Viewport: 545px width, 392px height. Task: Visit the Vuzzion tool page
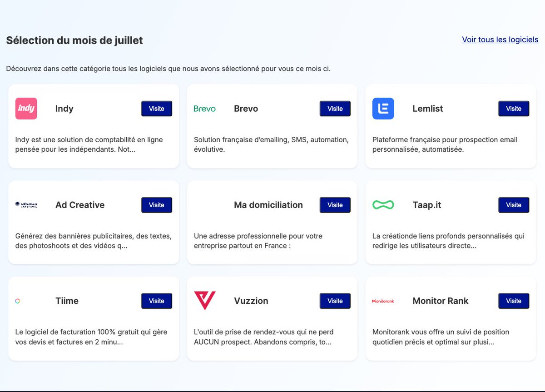(x=335, y=301)
